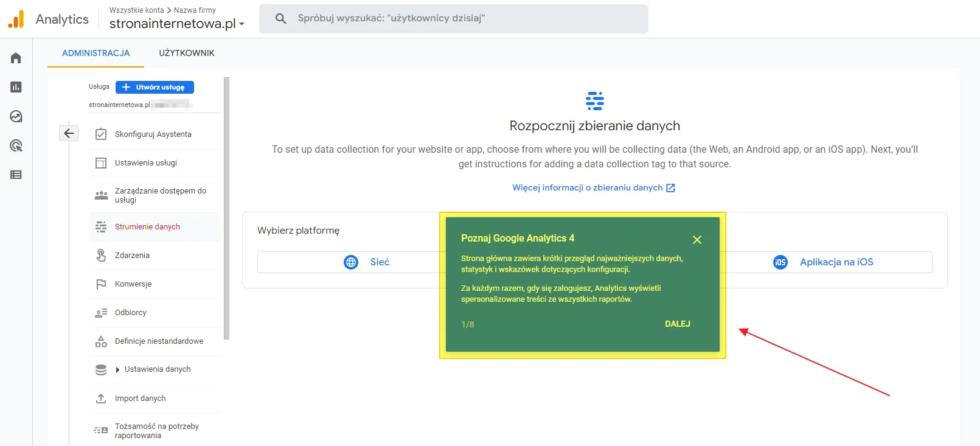Open Tożsamość na potrzeby raportowania item

tap(155, 430)
